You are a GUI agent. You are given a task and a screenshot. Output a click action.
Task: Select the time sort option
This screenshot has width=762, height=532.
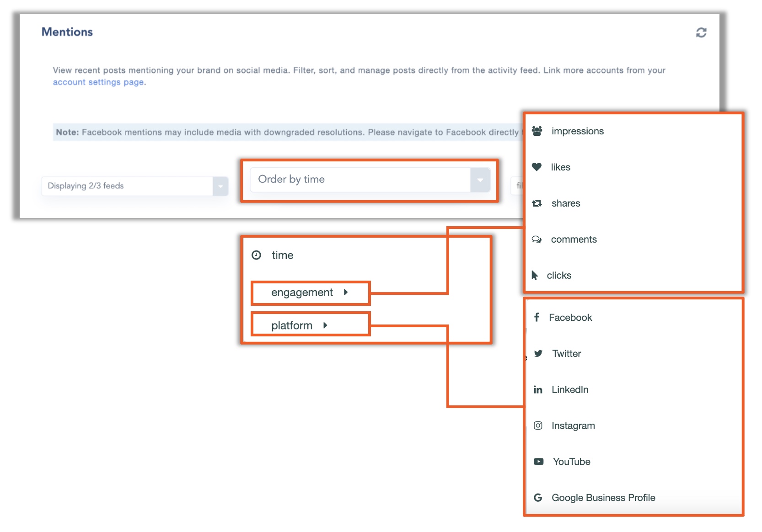282,255
